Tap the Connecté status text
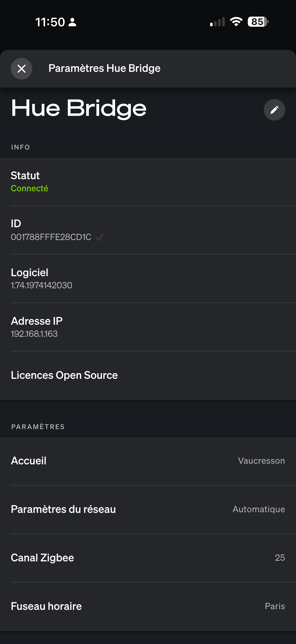 (29, 188)
